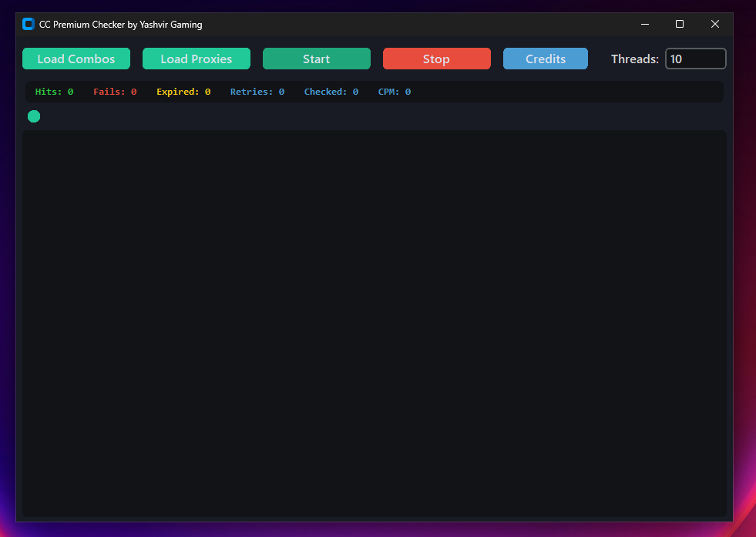Viewport: 756px width, 537px height.
Task: Select the Retries: 0 counter
Action: pyautogui.click(x=257, y=92)
